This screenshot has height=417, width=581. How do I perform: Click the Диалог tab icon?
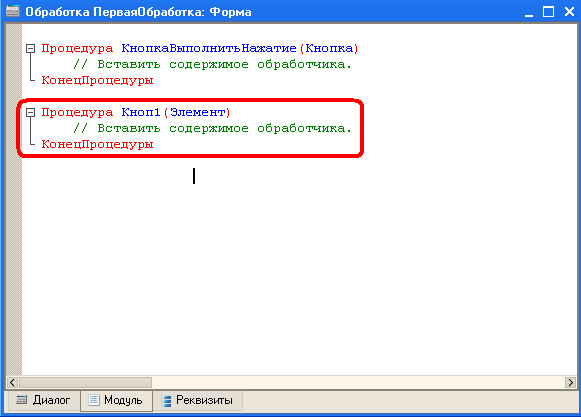pyautogui.click(x=21, y=400)
